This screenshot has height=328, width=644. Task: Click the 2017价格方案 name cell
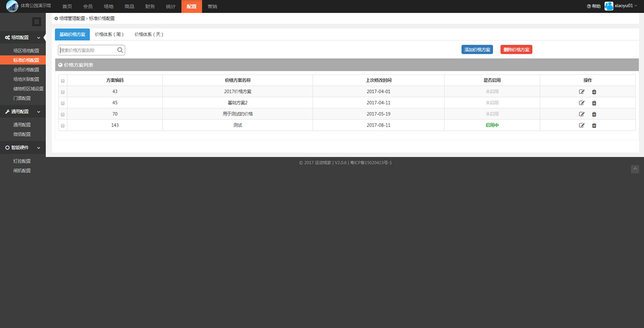pos(237,92)
